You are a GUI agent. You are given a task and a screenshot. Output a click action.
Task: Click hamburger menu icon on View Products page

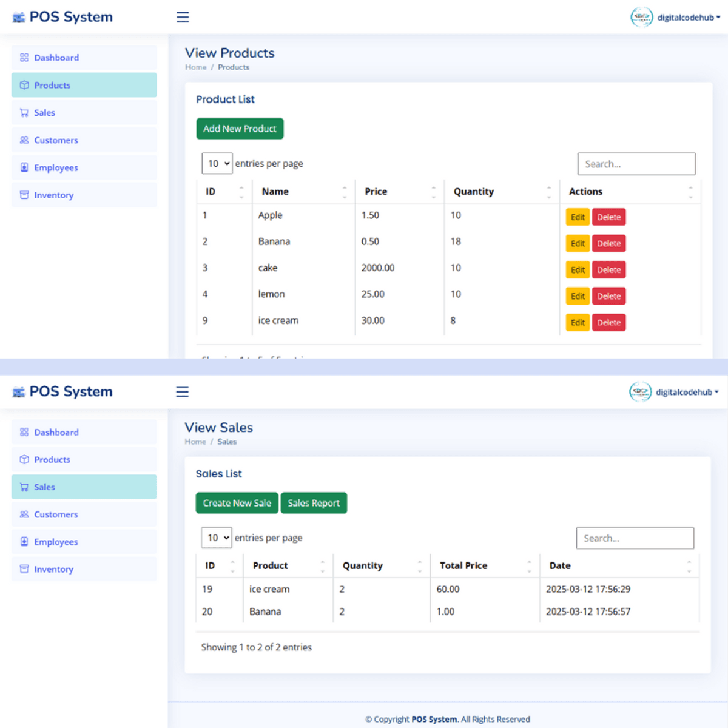coord(183,17)
